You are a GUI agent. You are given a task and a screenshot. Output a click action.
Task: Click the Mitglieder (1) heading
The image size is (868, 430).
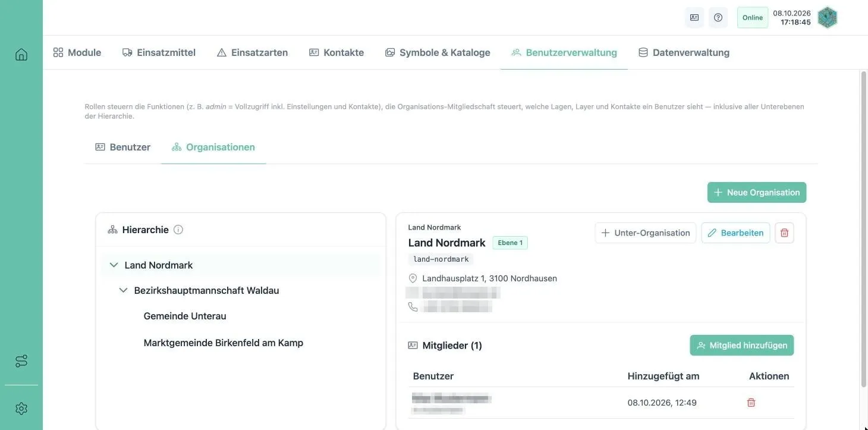pos(452,345)
